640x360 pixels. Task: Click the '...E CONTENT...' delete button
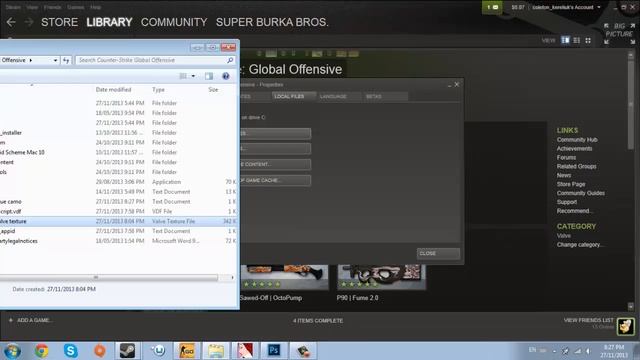click(275, 164)
